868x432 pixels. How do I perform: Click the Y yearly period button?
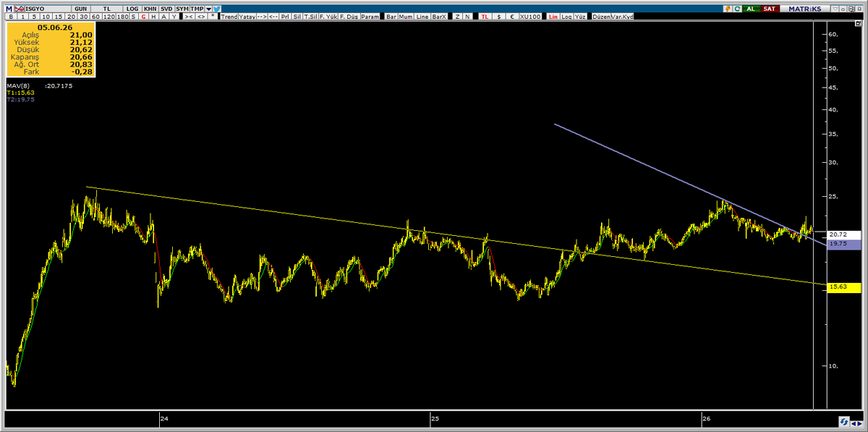pos(174,17)
